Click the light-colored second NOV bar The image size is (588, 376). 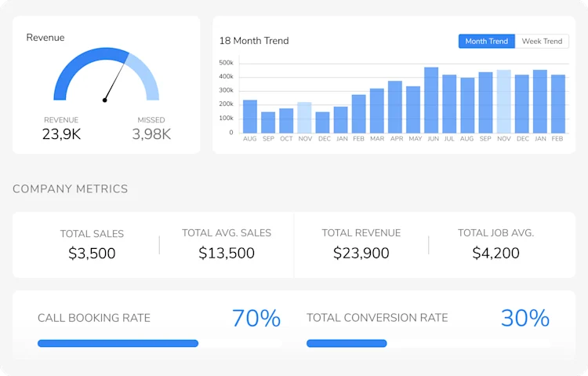click(x=503, y=101)
